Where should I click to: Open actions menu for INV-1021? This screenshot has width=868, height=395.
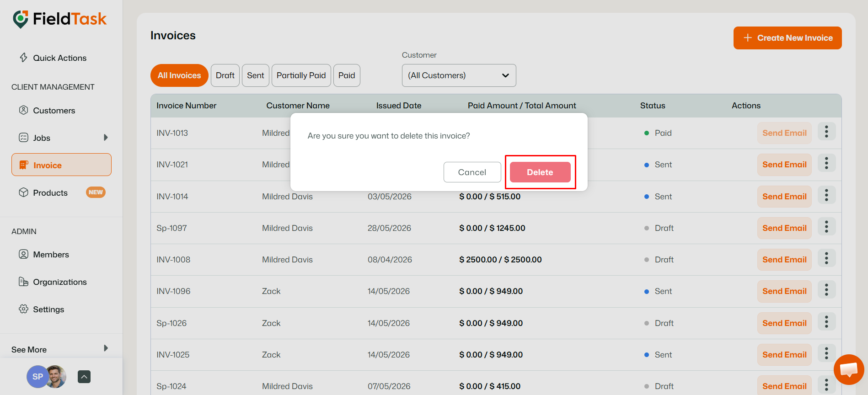[826, 163]
